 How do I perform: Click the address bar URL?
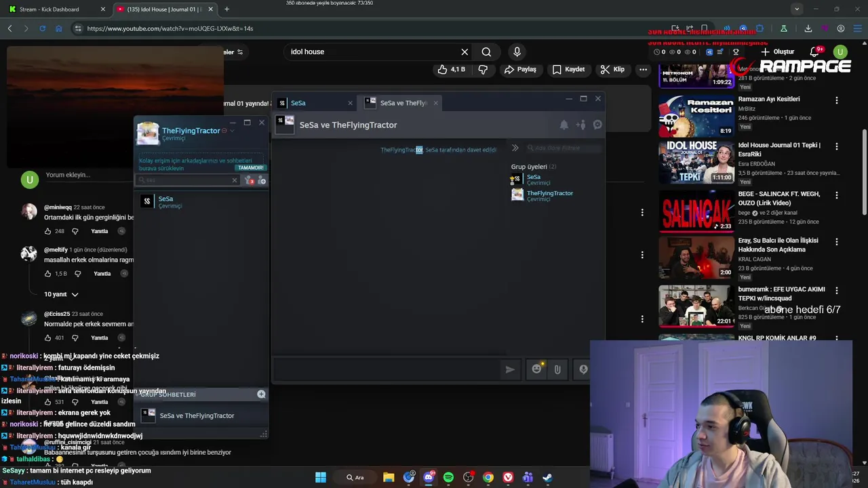pos(170,28)
